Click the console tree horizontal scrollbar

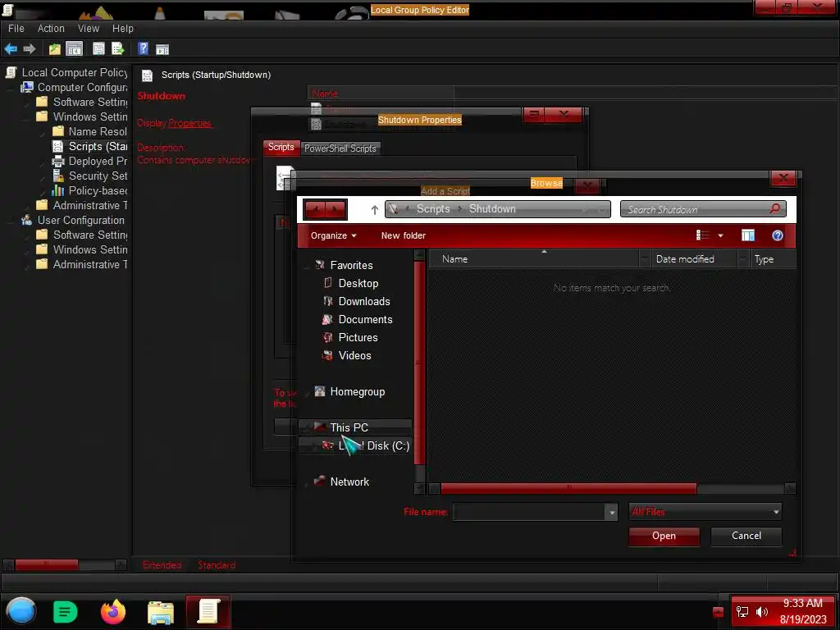coord(47,564)
